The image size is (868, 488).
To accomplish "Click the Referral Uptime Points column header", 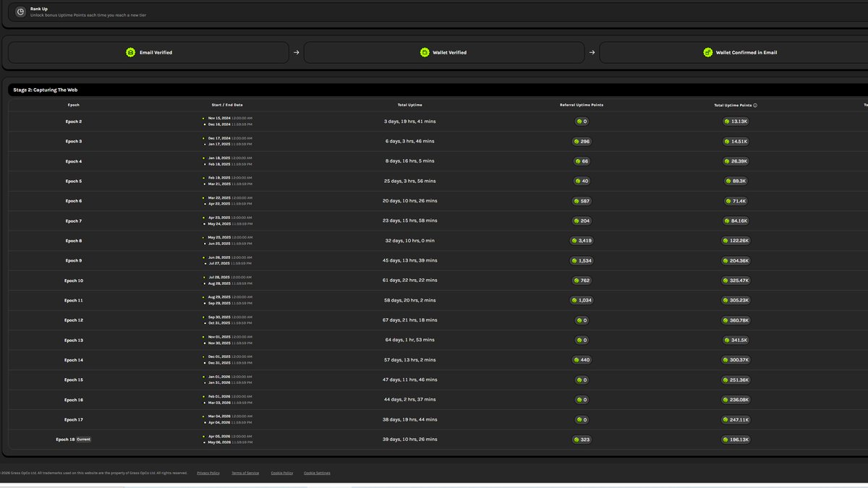I will point(582,105).
